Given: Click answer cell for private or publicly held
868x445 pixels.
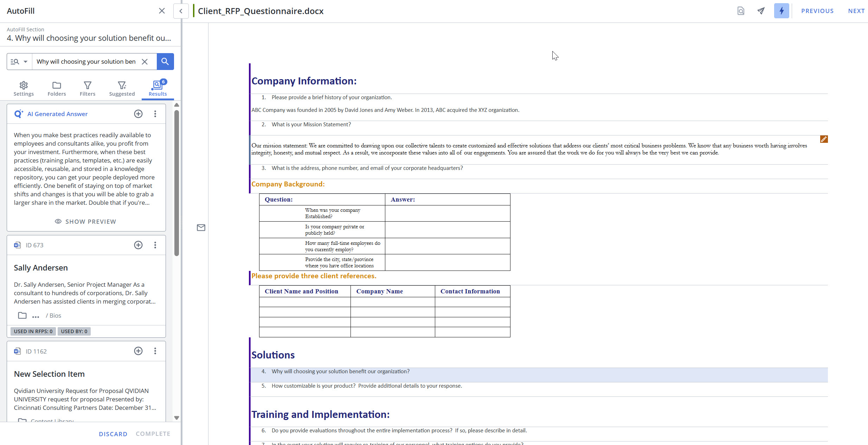Looking at the screenshot, I should [x=448, y=230].
